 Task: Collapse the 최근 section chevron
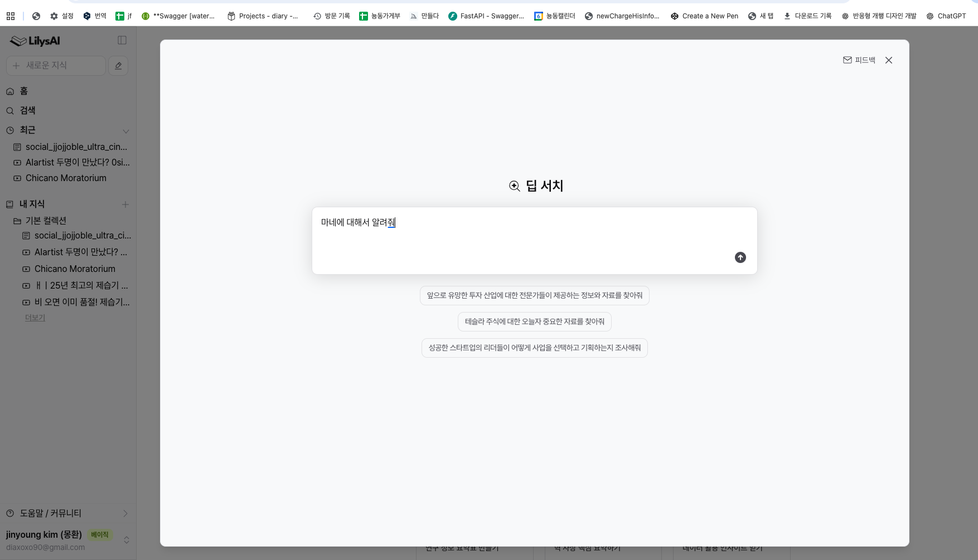coord(127,132)
